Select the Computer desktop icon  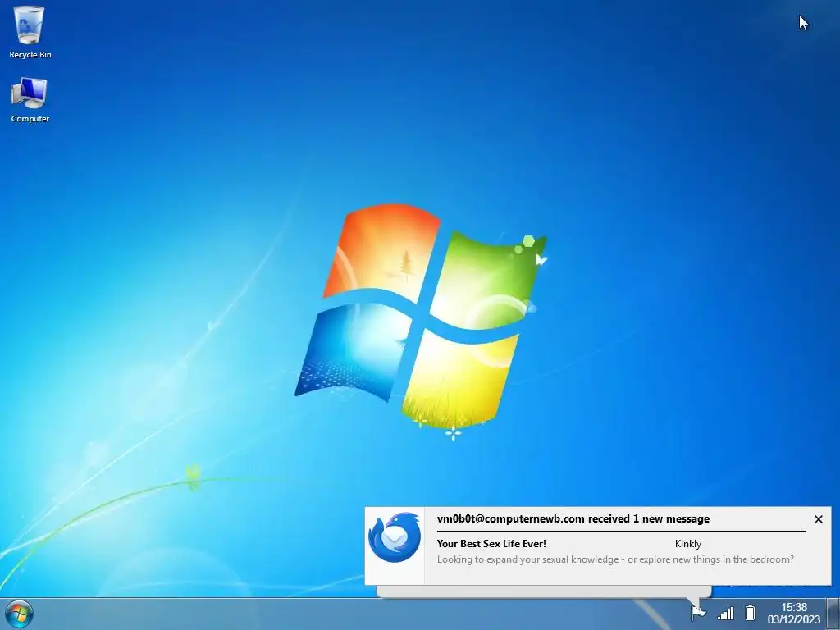point(30,100)
